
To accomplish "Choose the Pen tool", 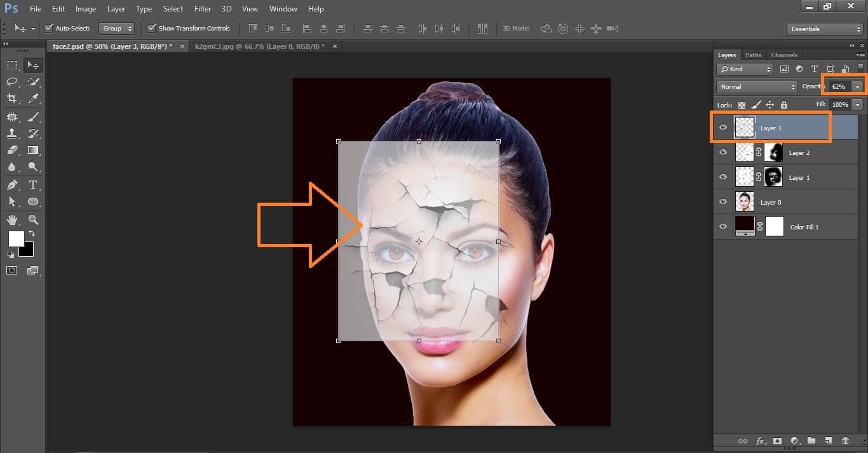I will 12,185.
